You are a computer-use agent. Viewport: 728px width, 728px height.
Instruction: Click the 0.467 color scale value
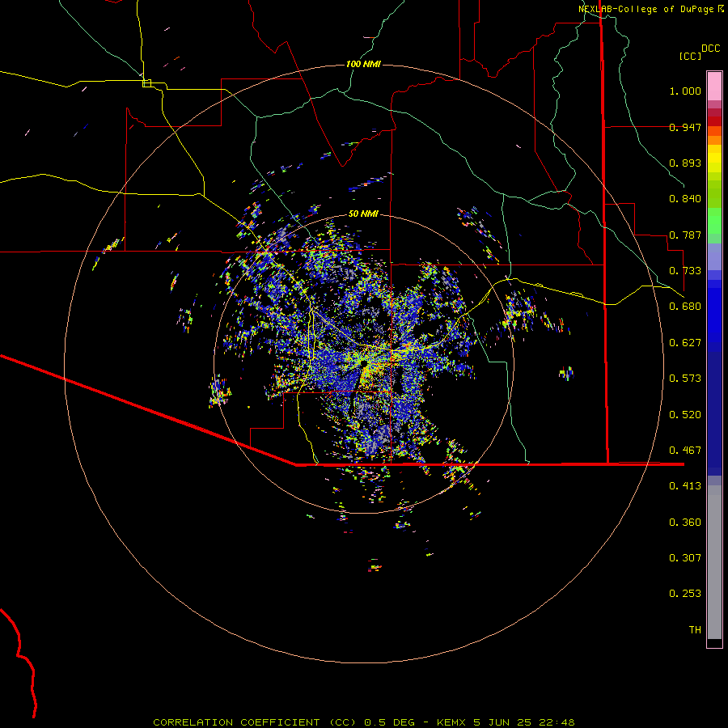pyautogui.click(x=685, y=451)
